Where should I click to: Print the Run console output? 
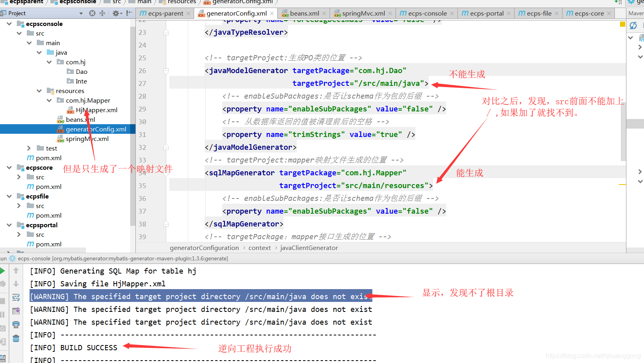pos(16,324)
